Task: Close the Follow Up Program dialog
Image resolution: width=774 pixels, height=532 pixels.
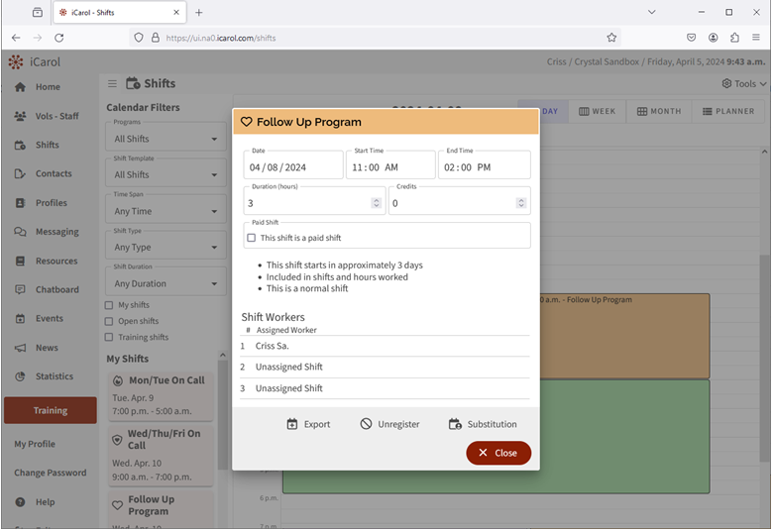Action: pyautogui.click(x=498, y=453)
